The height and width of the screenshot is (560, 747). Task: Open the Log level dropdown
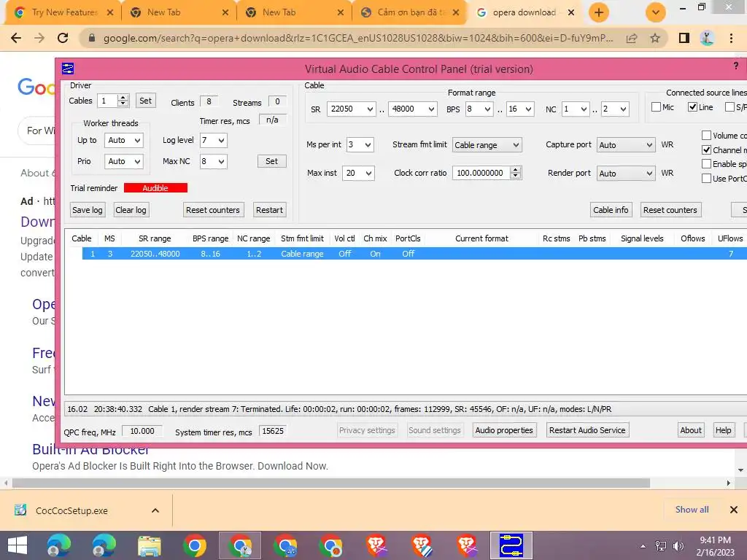(x=214, y=141)
